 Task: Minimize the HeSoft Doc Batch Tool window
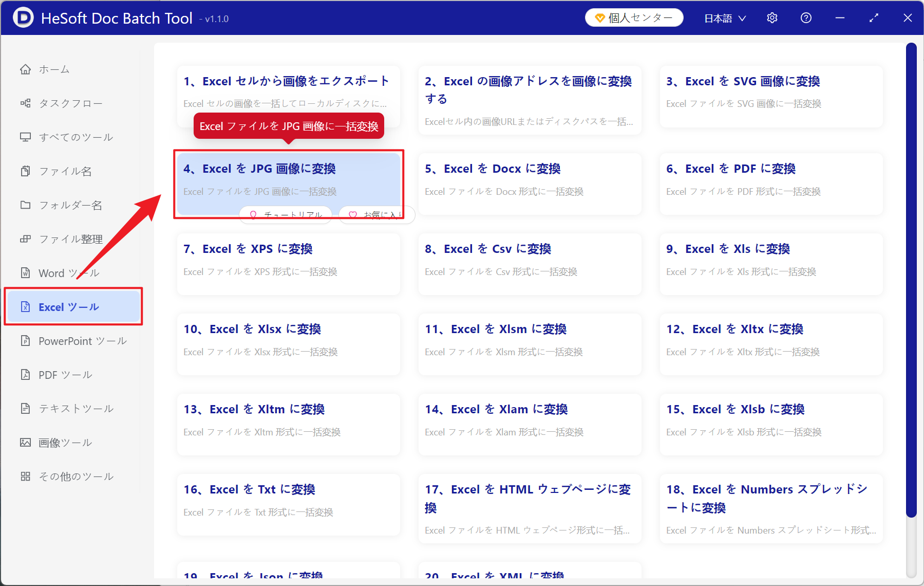coord(840,18)
